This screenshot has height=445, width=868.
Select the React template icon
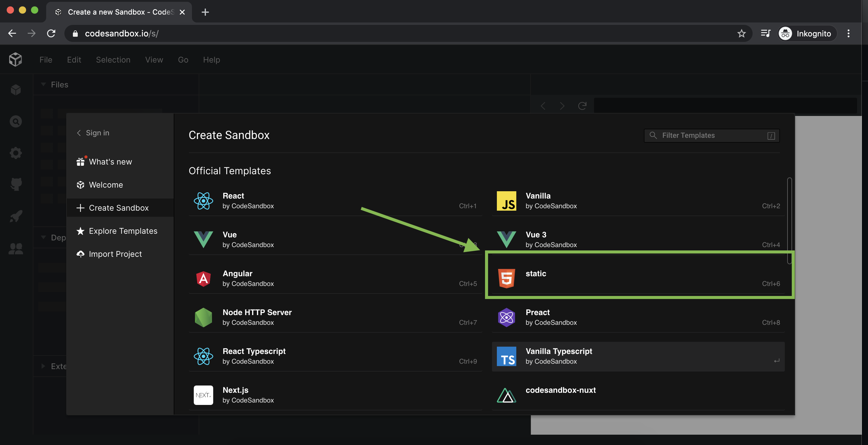click(203, 201)
